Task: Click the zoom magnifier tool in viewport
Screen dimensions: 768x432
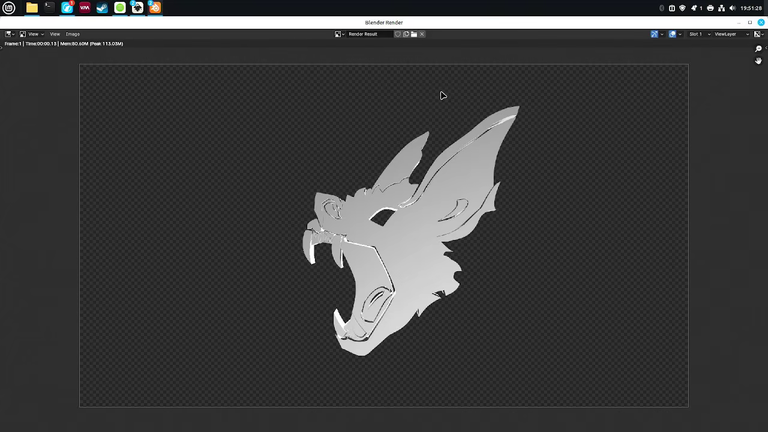Action: coord(758,49)
